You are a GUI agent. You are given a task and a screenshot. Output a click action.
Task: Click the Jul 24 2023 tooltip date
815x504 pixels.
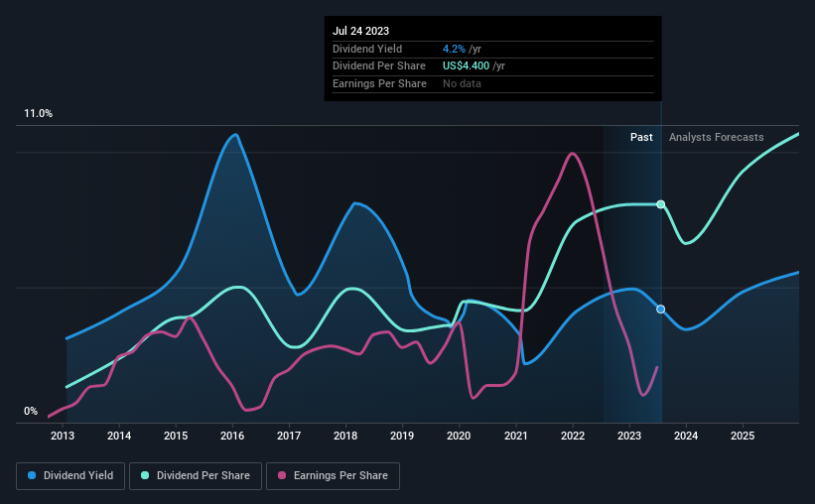click(361, 31)
